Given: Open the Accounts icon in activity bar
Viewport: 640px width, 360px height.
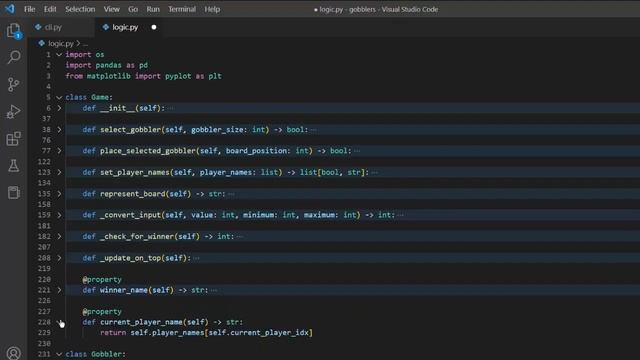Looking at the screenshot, I should pyautogui.click(x=13, y=353).
